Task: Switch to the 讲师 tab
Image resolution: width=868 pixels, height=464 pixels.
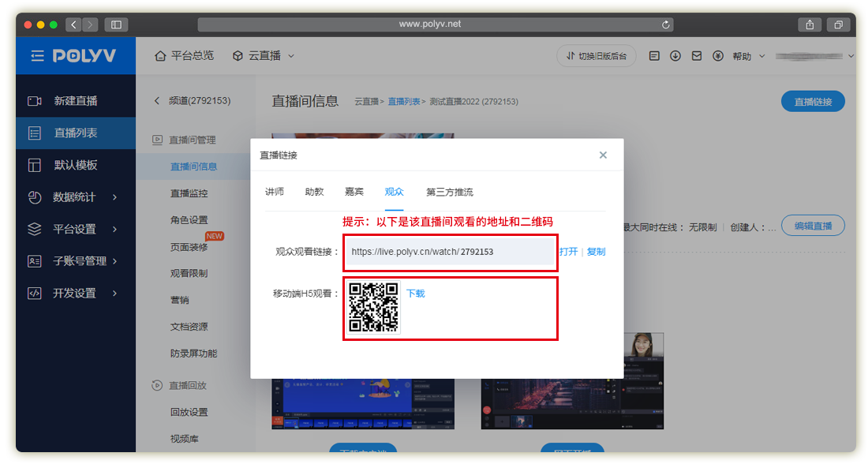Action: (x=275, y=192)
